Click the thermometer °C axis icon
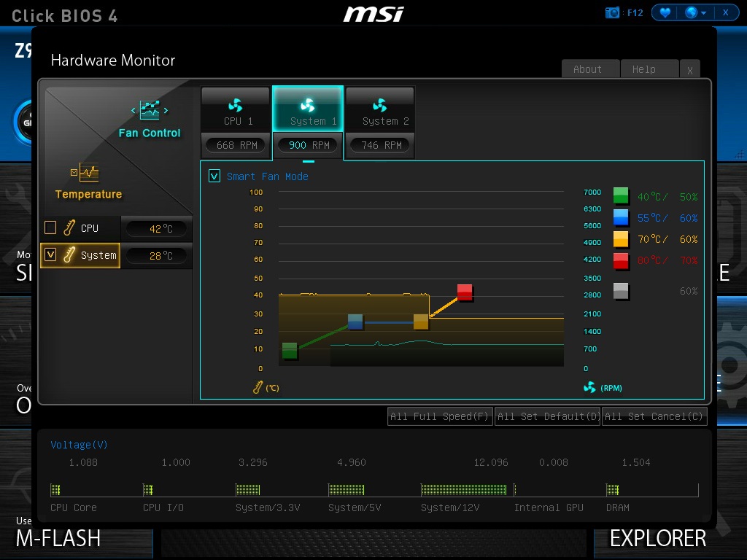 (x=258, y=387)
